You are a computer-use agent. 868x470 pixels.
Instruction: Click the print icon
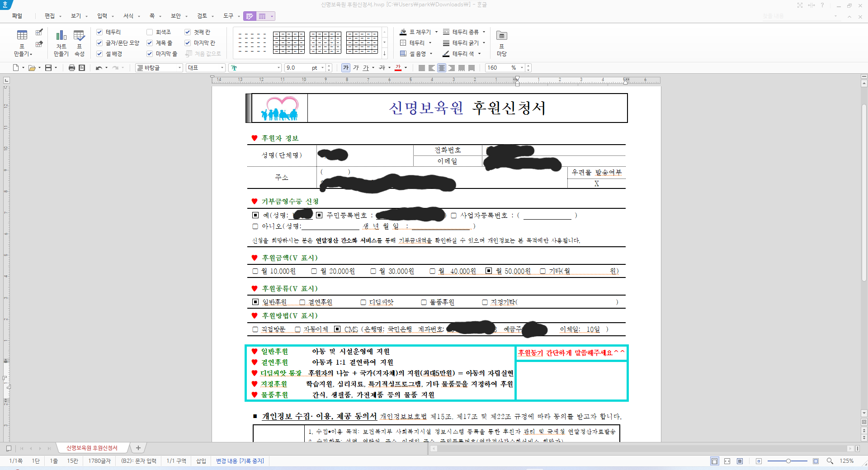[x=71, y=68]
